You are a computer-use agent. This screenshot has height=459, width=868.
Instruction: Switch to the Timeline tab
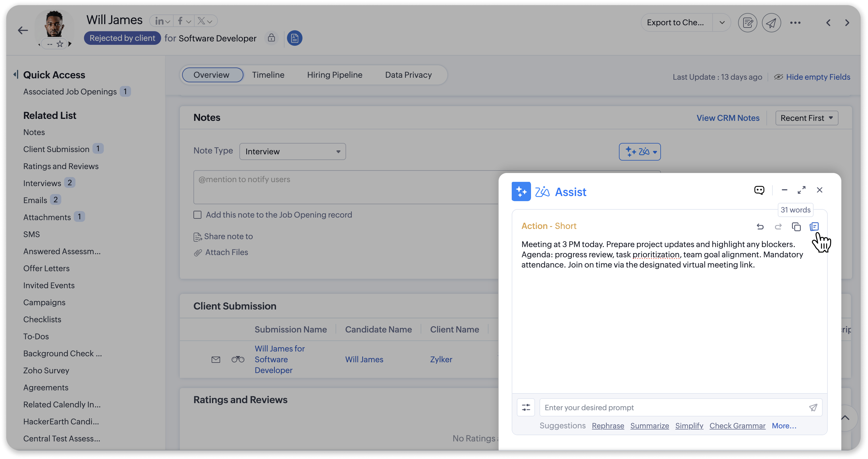[268, 75]
